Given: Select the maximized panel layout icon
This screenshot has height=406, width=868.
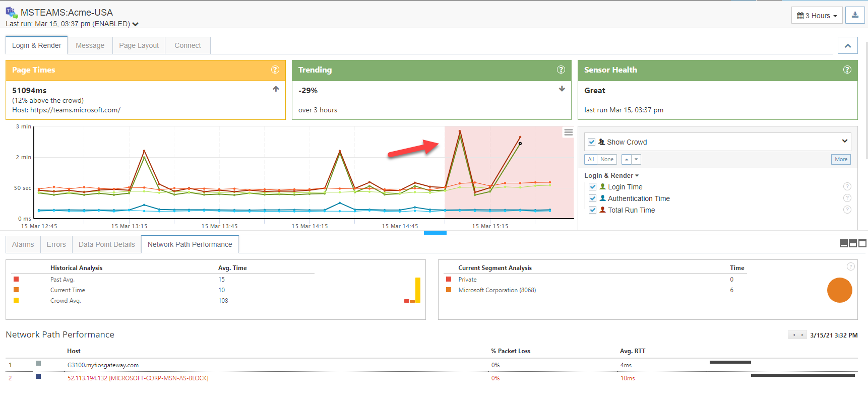Looking at the screenshot, I should pos(862,243).
